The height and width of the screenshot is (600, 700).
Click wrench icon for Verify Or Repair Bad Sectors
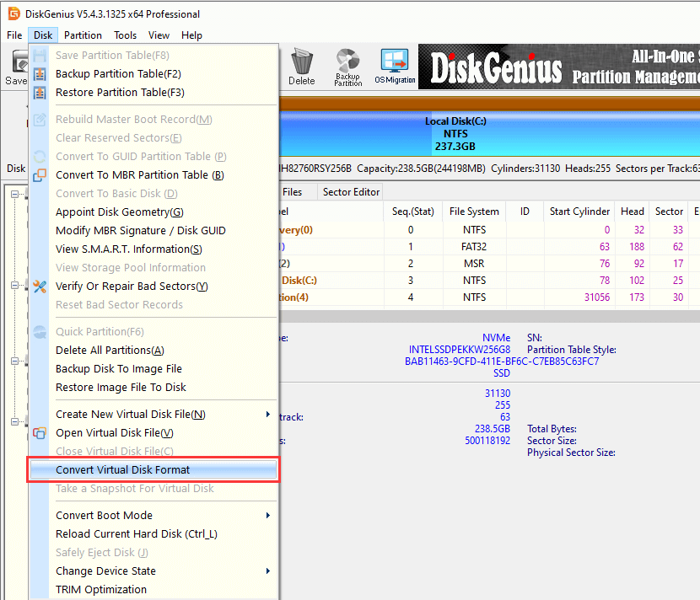(x=40, y=287)
